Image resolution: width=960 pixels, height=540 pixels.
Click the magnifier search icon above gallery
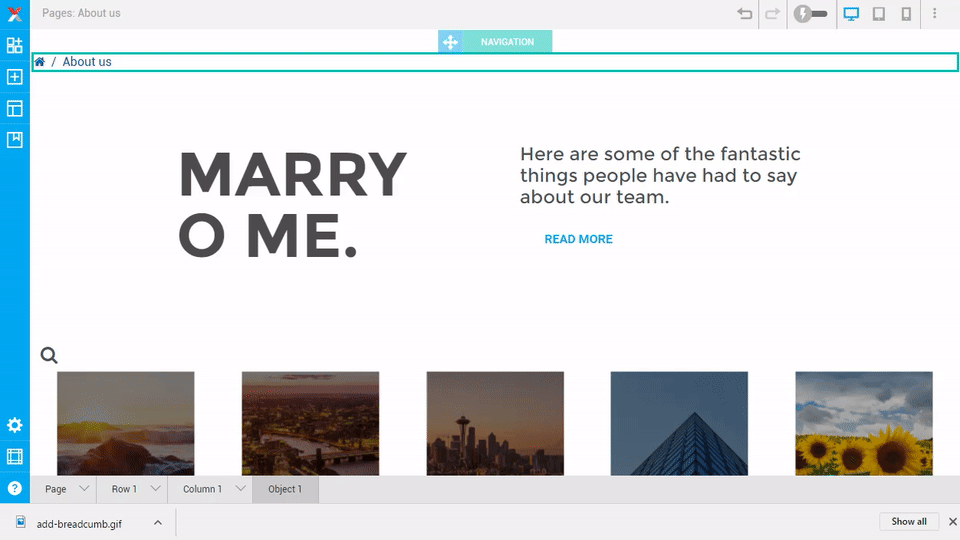[x=49, y=355]
